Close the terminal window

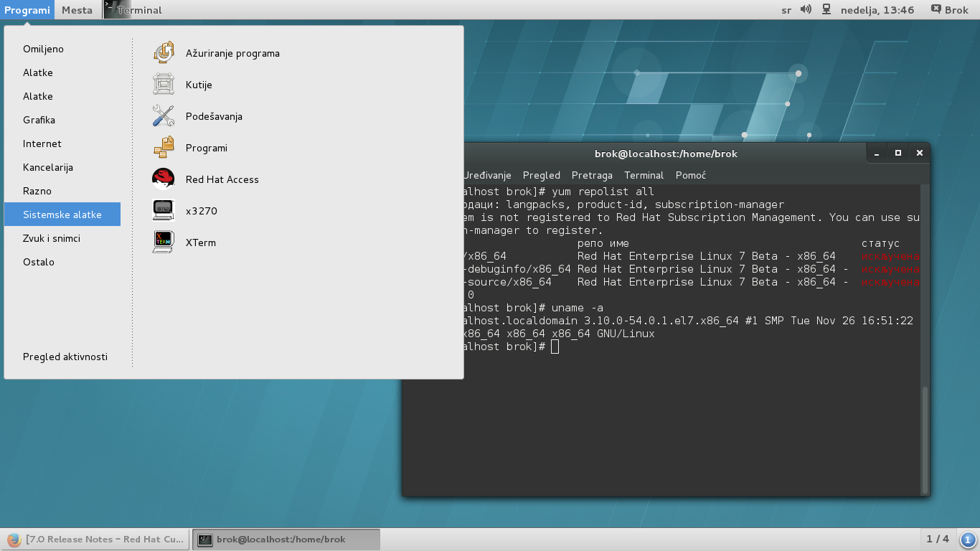click(x=919, y=153)
